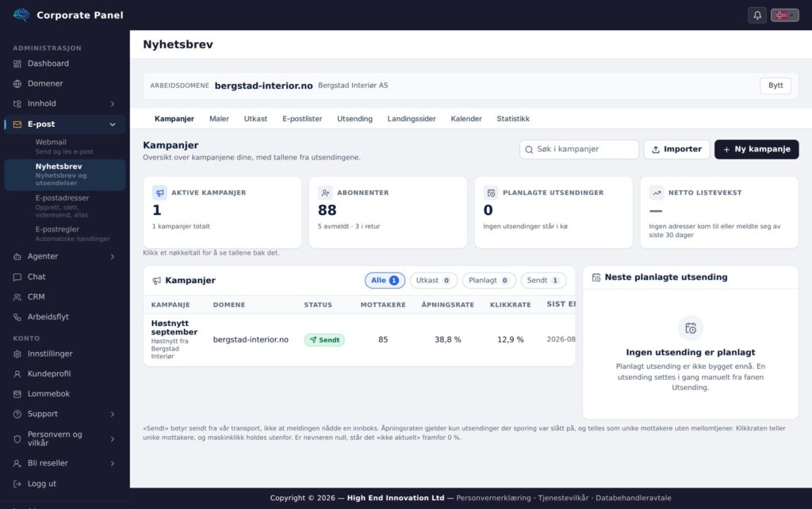Viewport: 812px width, 509px height.
Task: Expand Personvern og vilkår chevron
Action: click(113, 439)
